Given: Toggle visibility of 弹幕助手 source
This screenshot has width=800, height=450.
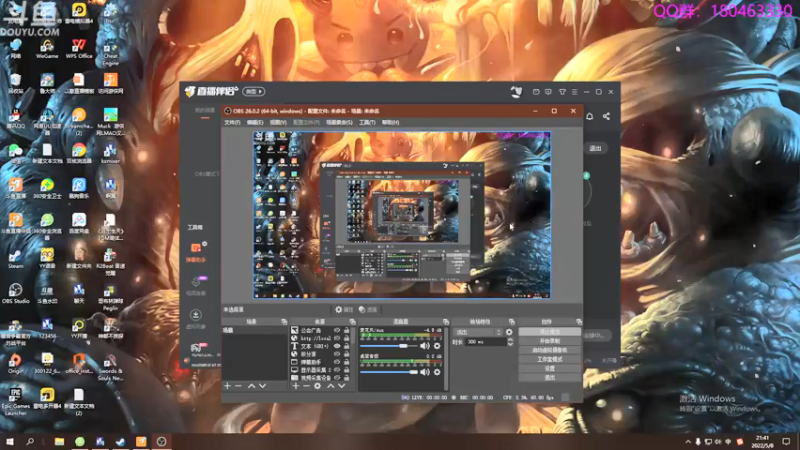Looking at the screenshot, I should (x=337, y=362).
